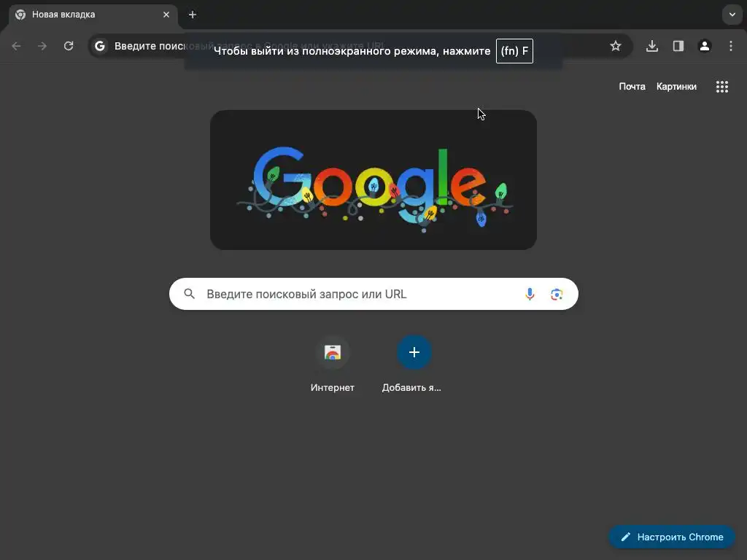Search by image with Lens icon
Screen dimensions: 747x560
click(557, 295)
